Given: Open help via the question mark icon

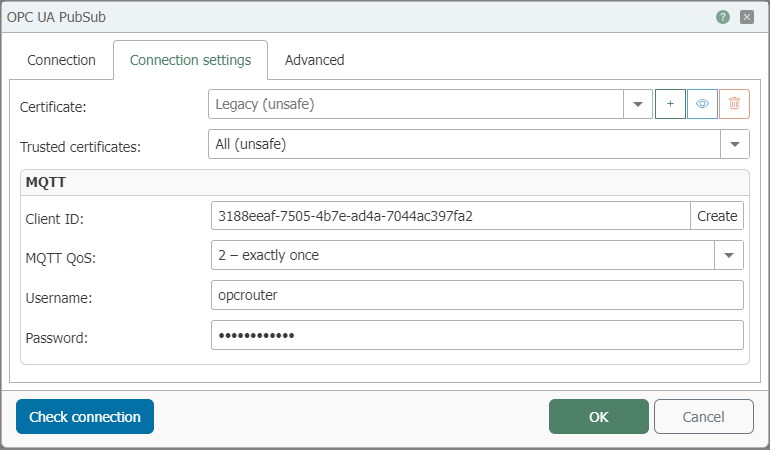Looking at the screenshot, I should [x=723, y=17].
